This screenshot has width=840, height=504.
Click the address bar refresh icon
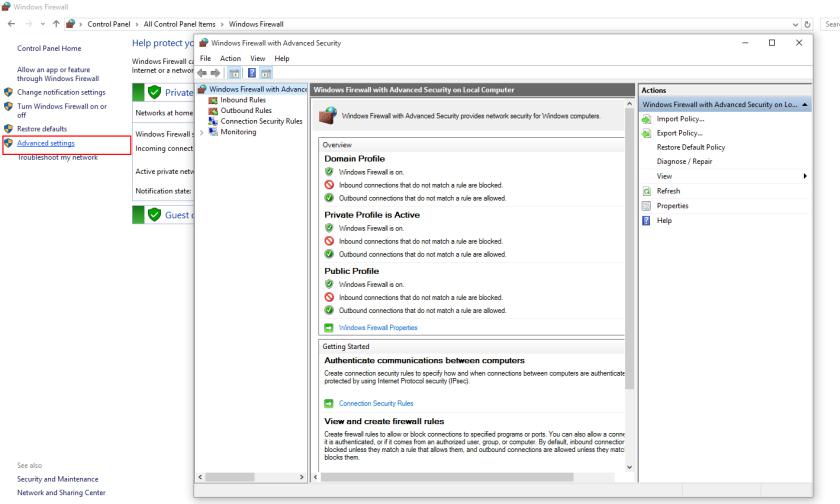coord(807,25)
